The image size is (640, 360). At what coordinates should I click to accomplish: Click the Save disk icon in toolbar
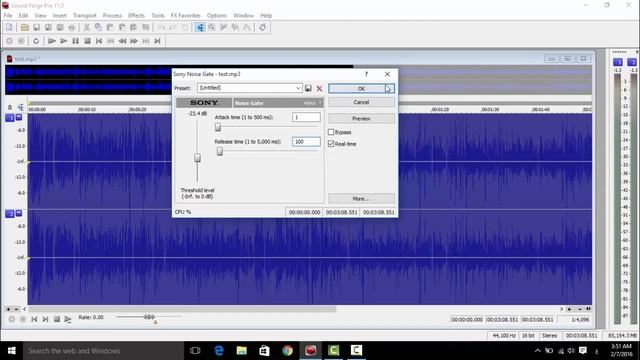pos(36,27)
